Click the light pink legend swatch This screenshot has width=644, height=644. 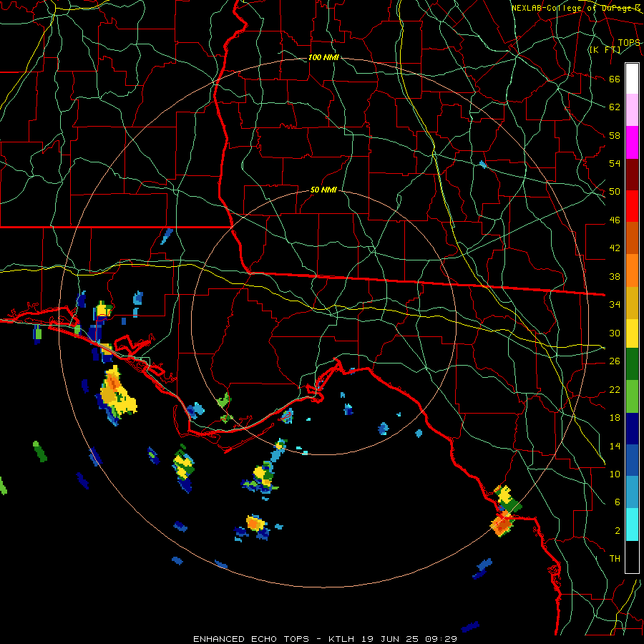pos(632,110)
